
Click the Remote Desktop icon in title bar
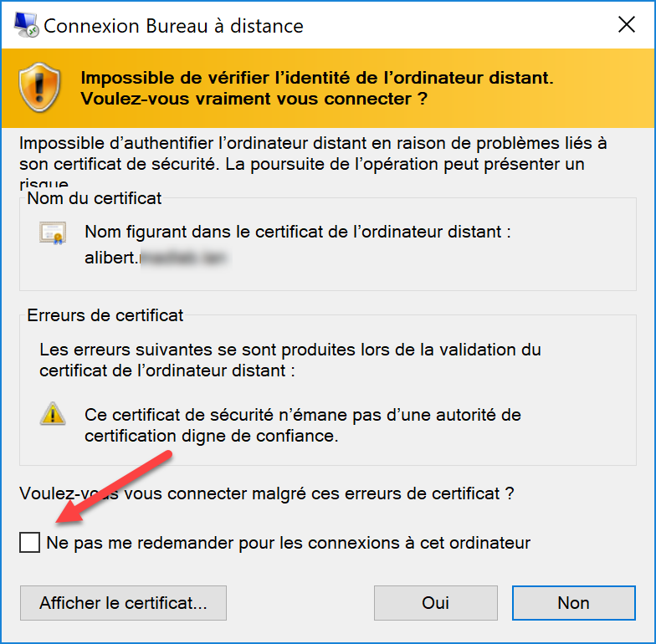(26, 25)
